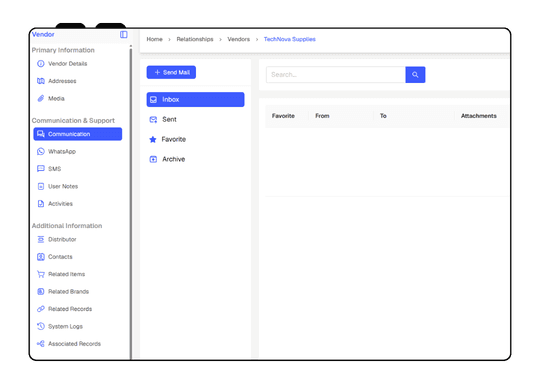Focus the Search input field
The image size is (540, 384).
click(x=336, y=75)
